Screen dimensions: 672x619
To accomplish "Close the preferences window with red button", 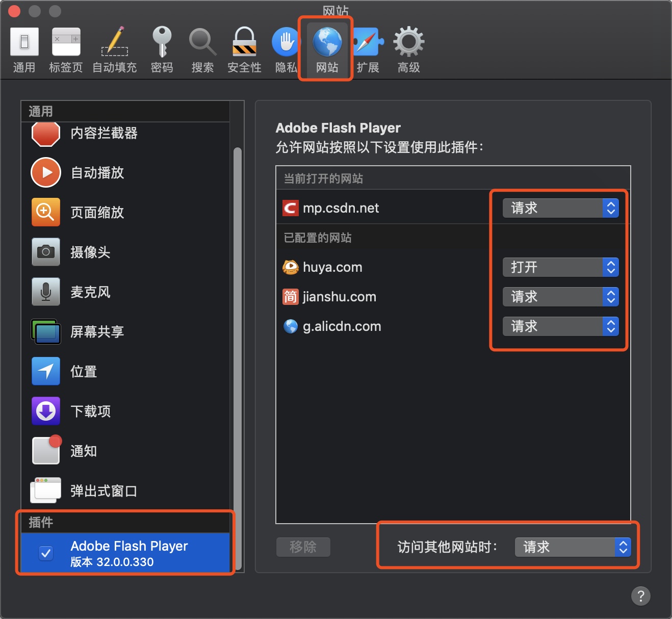I will tap(14, 11).
